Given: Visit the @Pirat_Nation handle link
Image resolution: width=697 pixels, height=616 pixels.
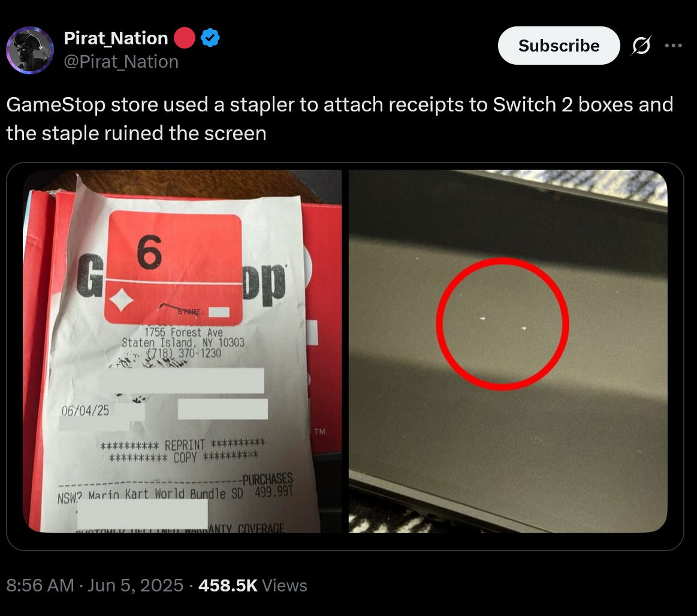Looking at the screenshot, I should pyautogui.click(x=121, y=62).
